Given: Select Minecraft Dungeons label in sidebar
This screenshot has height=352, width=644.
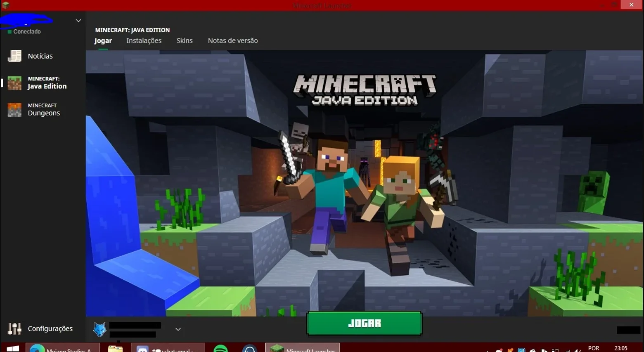Looking at the screenshot, I should coord(44,110).
